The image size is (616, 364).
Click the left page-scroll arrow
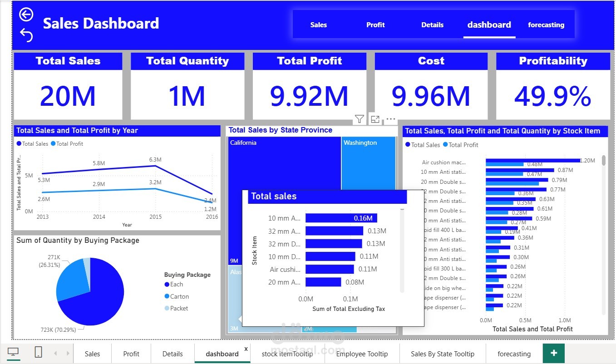[x=55, y=353]
